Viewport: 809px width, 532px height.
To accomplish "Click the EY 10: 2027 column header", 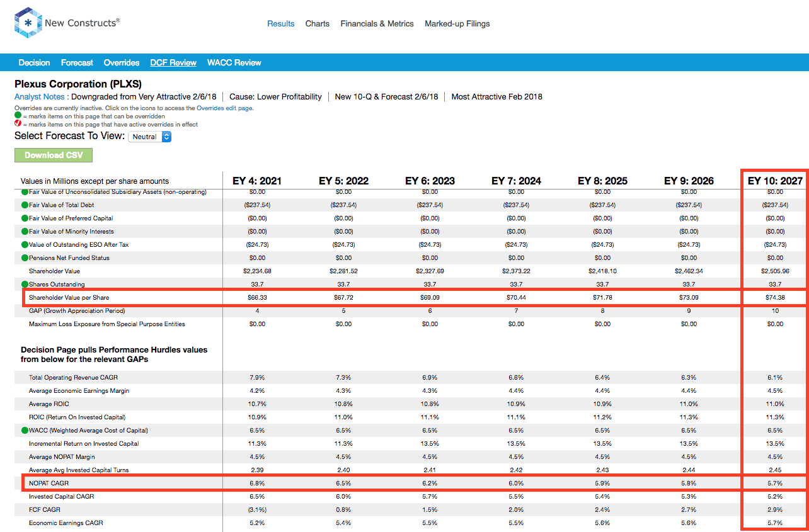I will (775, 181).
